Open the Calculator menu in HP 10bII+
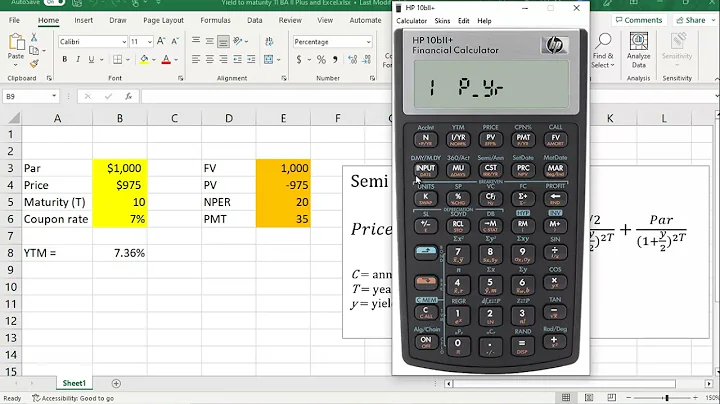This screenshot has width=720, height=404. coord(411,21)
